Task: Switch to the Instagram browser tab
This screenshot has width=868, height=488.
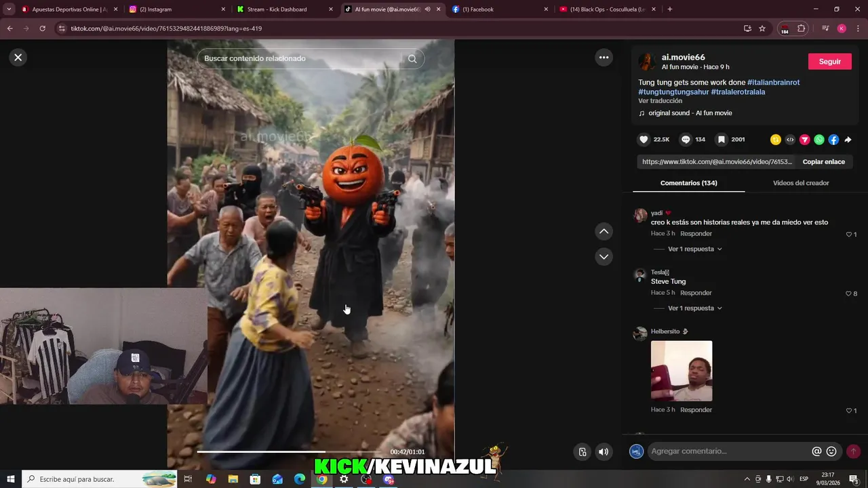Action: [x=176, y=9]
